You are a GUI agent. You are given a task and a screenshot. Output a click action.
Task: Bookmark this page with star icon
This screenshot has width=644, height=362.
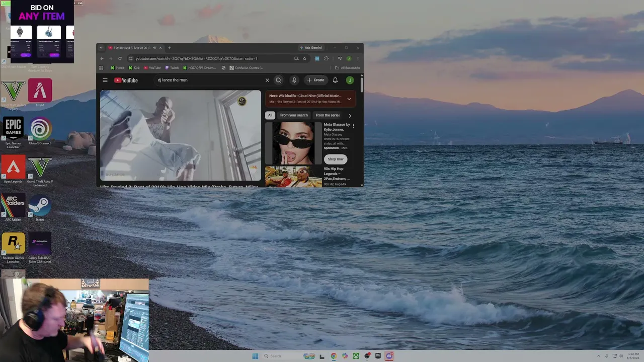tap(304, 58)
